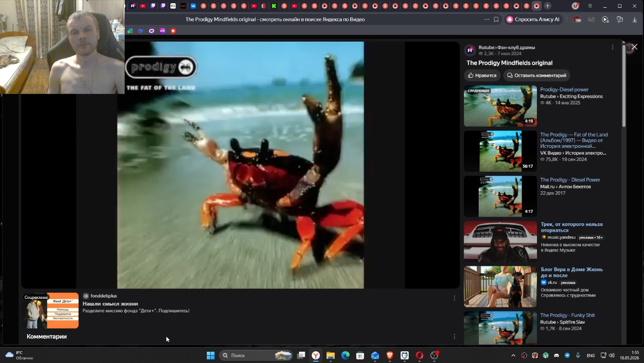Image resolution: width=644 pixels, height=363 pixels.
Task: Switch the ENG input language indicator
Action: tap(591, 355)
